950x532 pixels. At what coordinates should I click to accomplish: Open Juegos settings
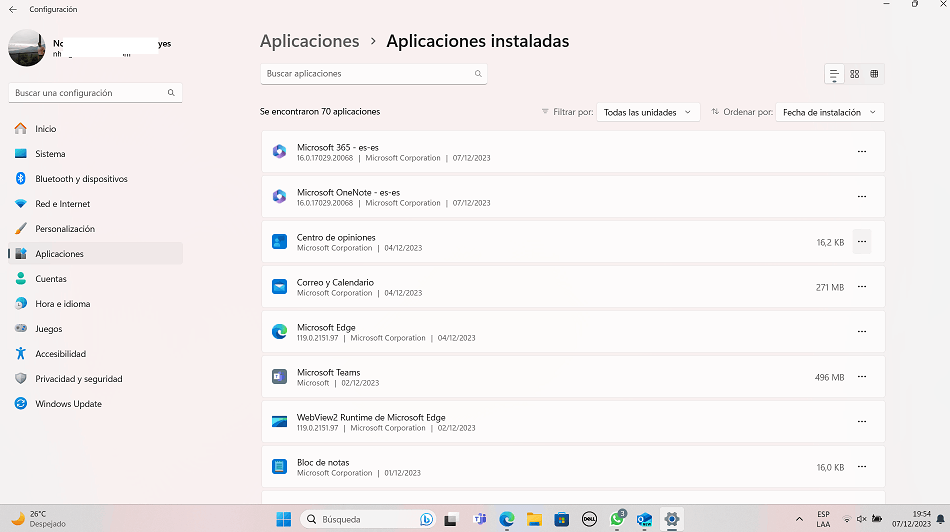pos(95,328)
